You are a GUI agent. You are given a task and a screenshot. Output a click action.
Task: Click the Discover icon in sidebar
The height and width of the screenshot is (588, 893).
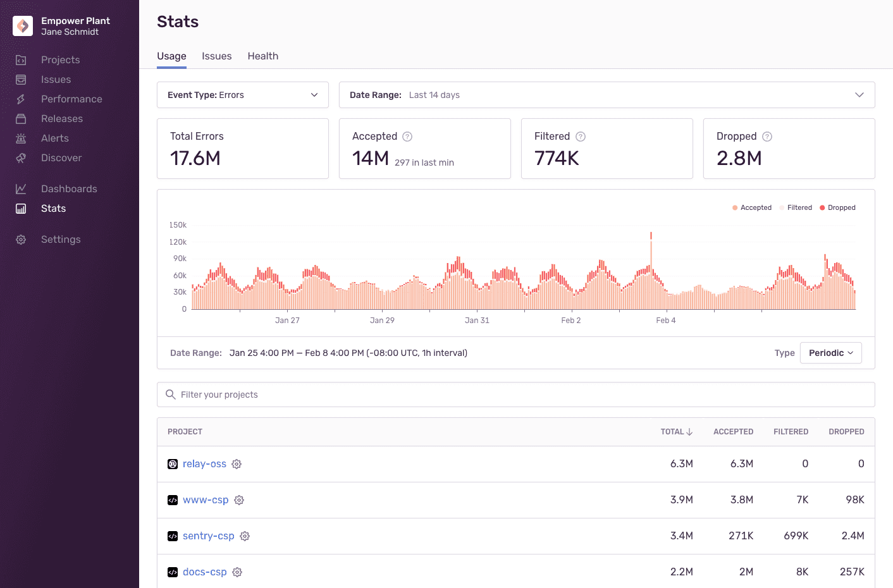tap(21, 157)
